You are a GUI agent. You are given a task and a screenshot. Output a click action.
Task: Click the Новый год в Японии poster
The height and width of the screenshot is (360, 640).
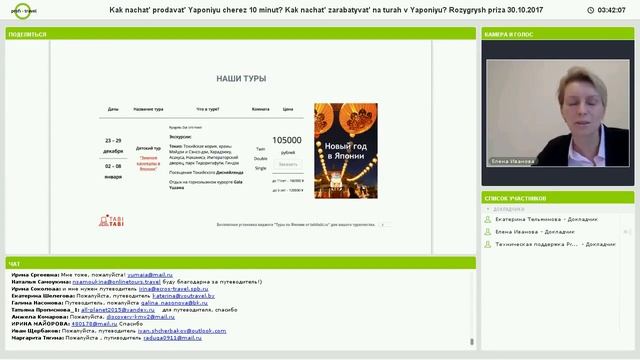[346, 151]
